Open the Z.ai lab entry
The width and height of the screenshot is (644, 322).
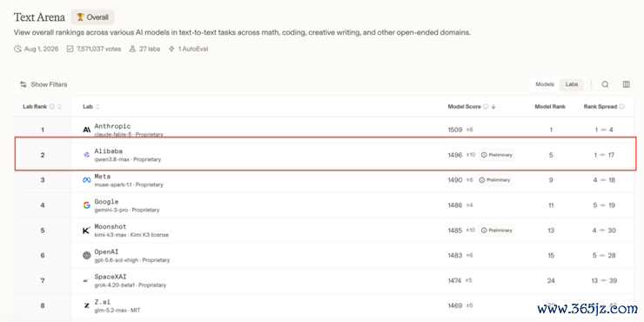(x=103, y=302)
